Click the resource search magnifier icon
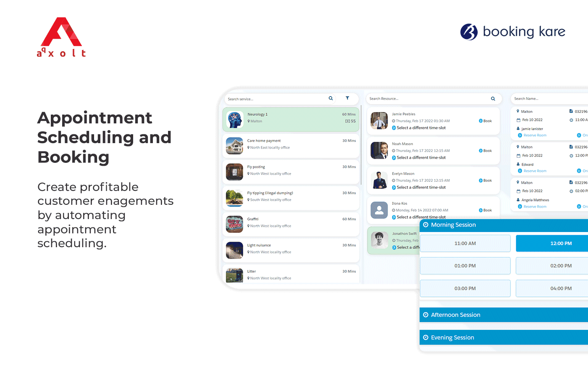 (493, 99)
